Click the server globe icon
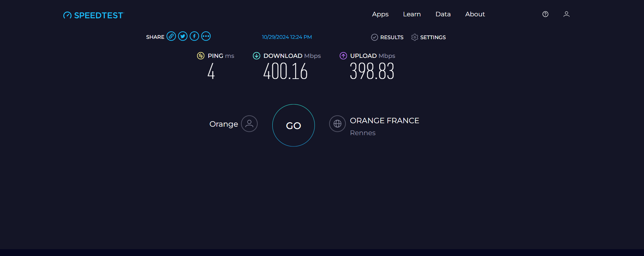This screenshot has width=644, height=256. coord(337,124)
